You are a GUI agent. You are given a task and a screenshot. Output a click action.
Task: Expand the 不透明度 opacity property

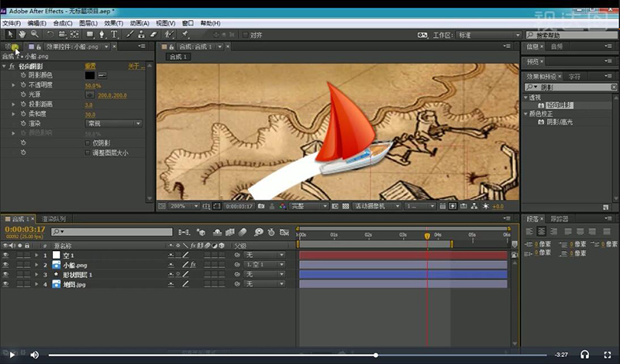click(13, 85)
